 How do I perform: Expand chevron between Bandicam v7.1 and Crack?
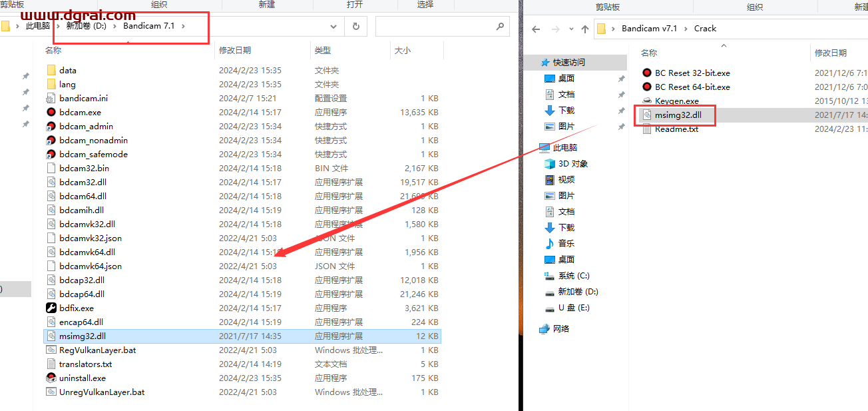point(686,29)
